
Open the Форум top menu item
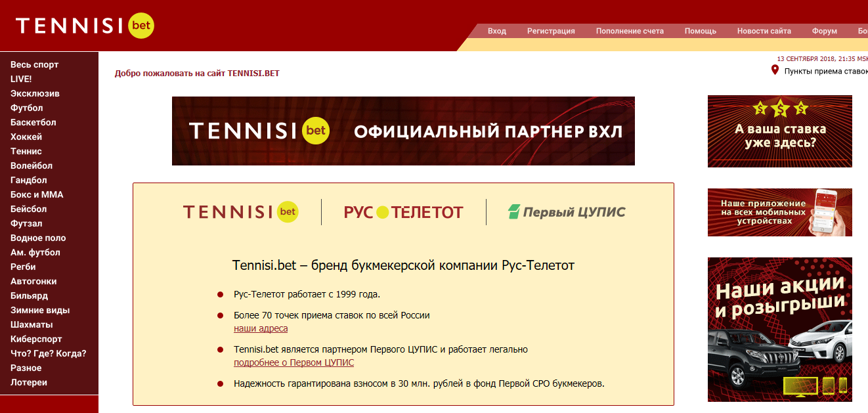(x=825, y=31)
